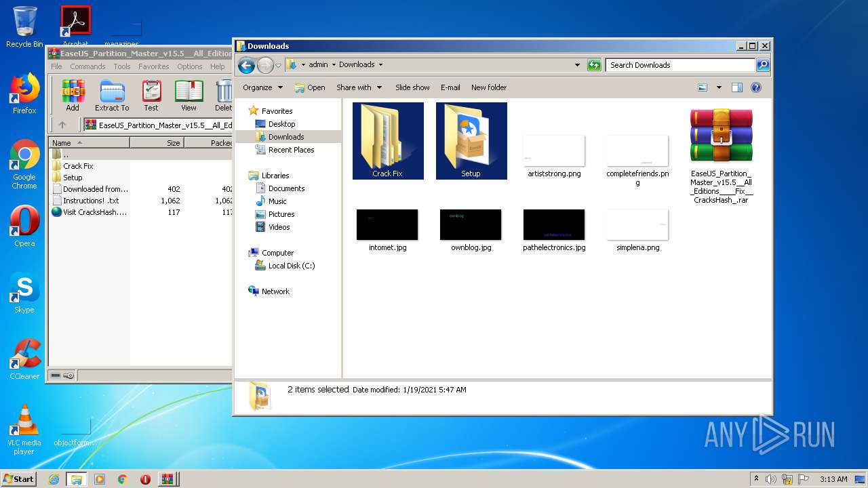The width and height of the screenshot is (868, 488).
Task: Open Music library in navigation pane
Action: (277, 201)
